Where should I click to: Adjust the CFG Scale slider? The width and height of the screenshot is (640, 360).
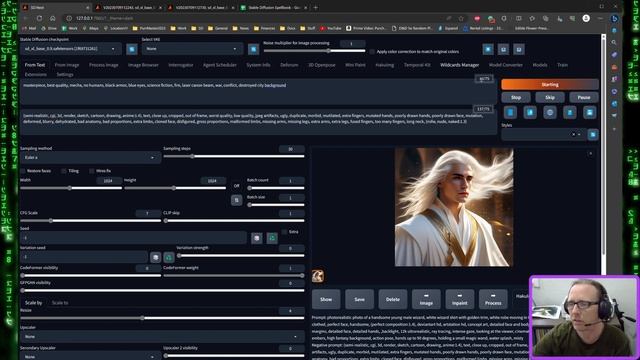tap(90, 221)
